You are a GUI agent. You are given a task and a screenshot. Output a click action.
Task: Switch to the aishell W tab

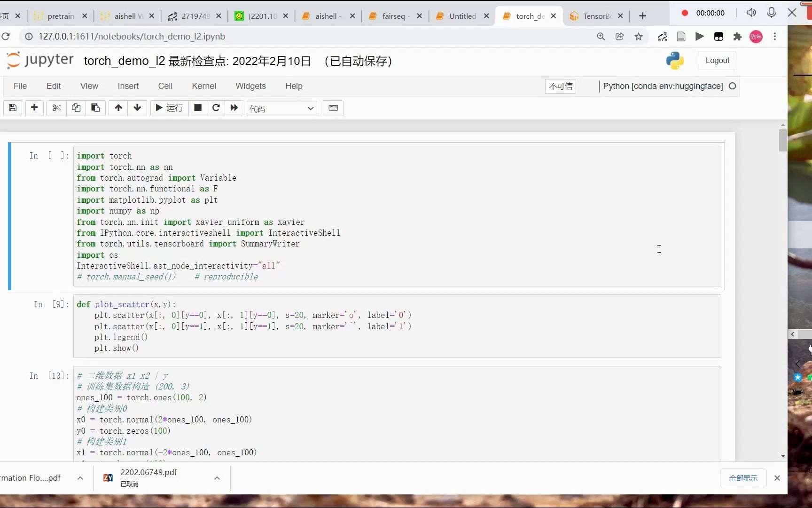pos(128,16)
